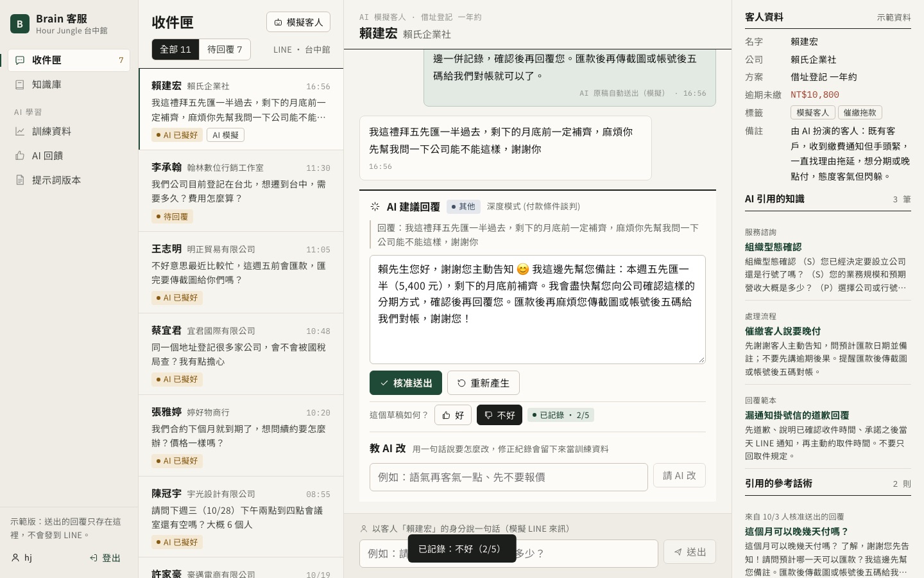
Task: Click the hj user profile icon
Action: coord(15,557)
